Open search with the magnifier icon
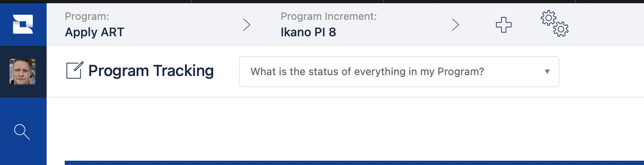 22,132
